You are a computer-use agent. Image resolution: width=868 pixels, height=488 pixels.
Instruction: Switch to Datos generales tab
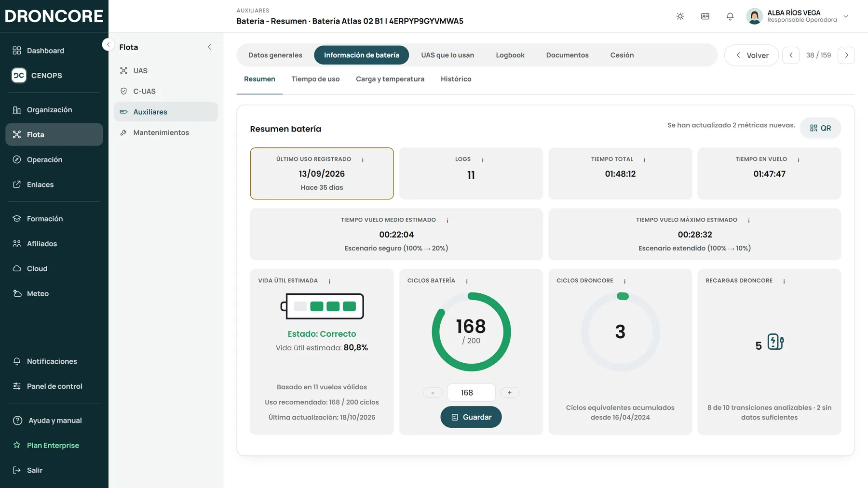[x=275, y=55]
